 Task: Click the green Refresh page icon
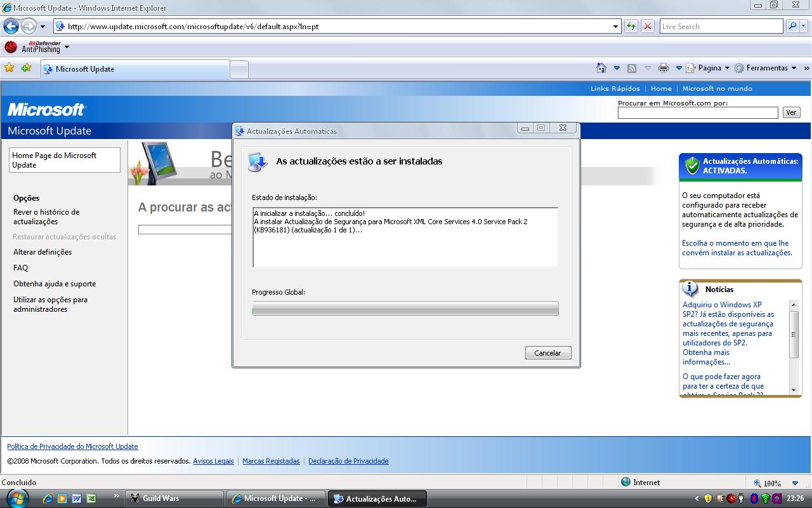[631, 27]
